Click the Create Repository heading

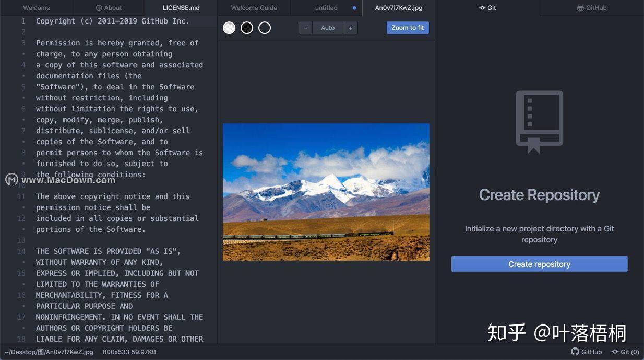[x=539, y=195]
